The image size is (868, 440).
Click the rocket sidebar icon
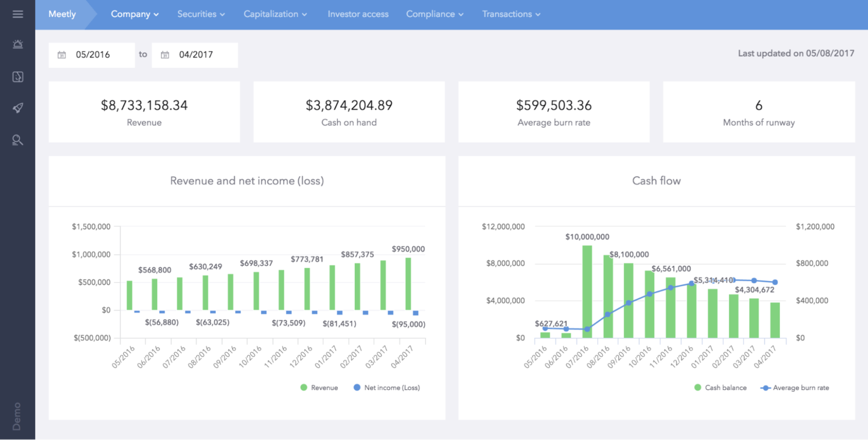(18, 108)
